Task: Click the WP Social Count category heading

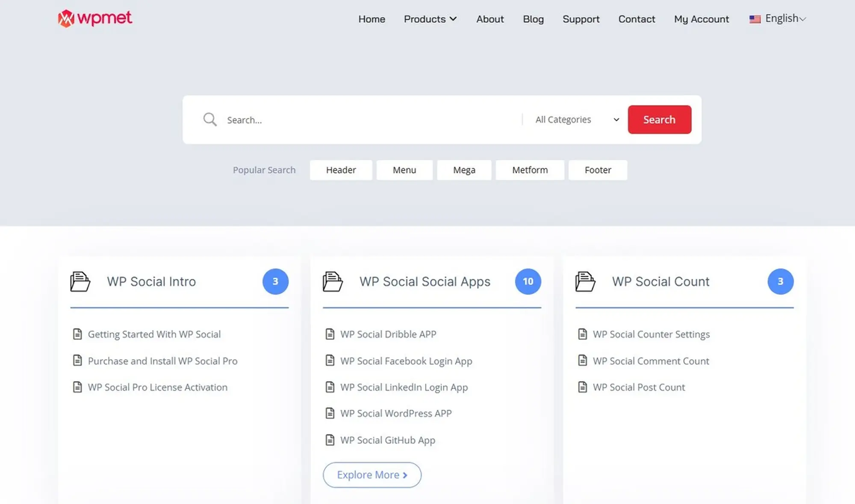Action: [x=660, y=281]
